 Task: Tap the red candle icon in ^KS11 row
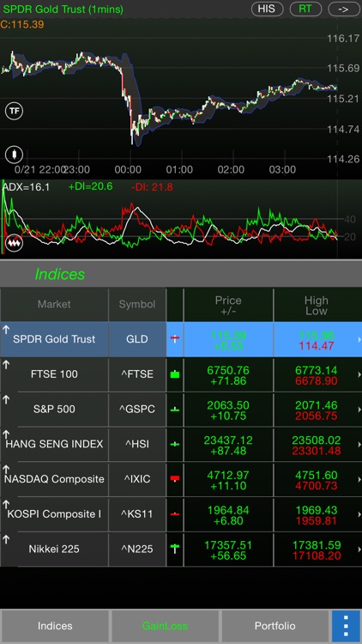tap(175, 513)
